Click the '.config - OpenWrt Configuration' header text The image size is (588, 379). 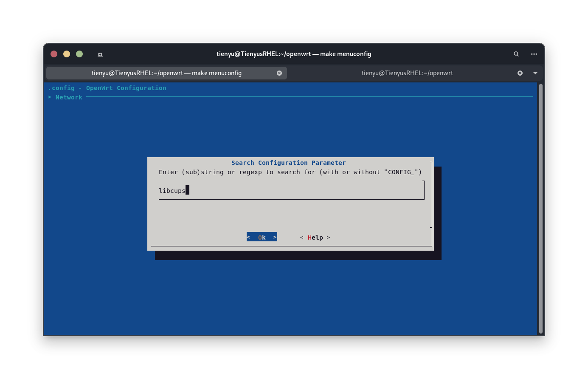coord(107,88)
